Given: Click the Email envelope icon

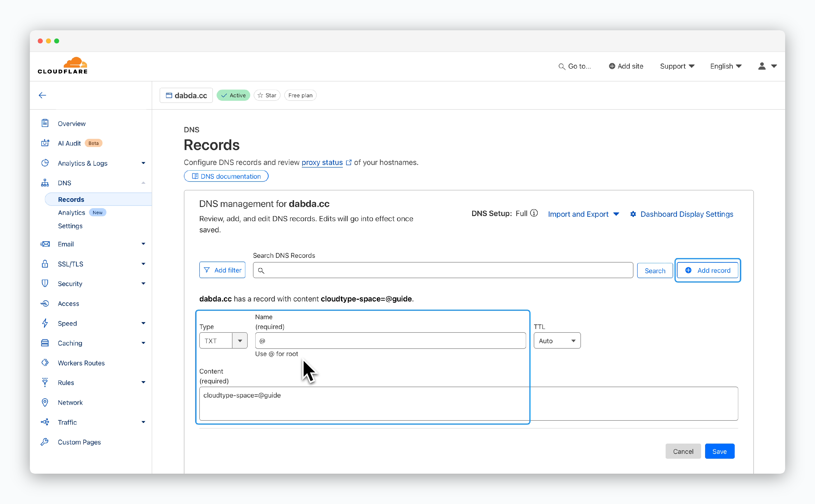Looking at the screenshot, I should [x=45, y=244].
